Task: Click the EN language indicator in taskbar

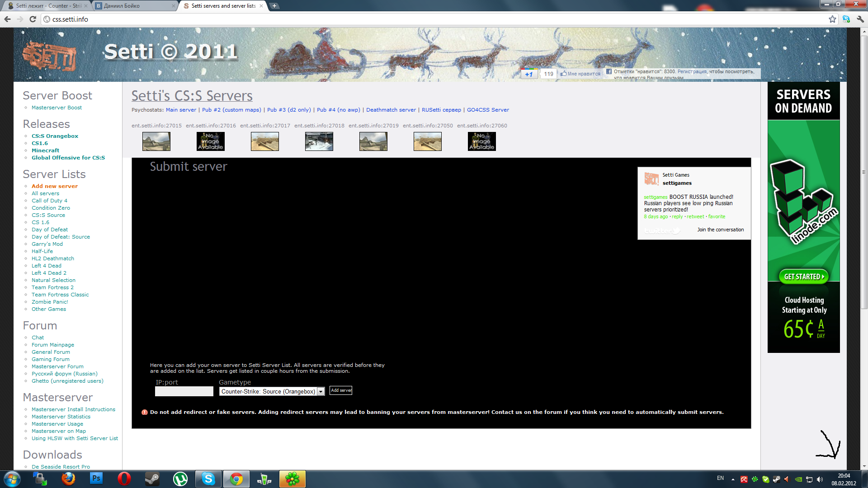Action: (x=720, y=478)
